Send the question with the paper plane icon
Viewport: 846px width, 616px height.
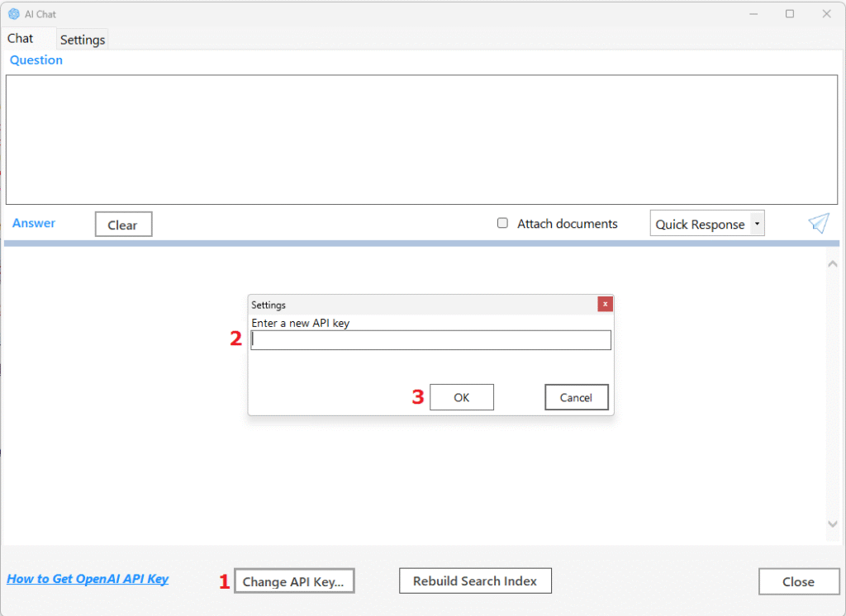tap(818, 223)
